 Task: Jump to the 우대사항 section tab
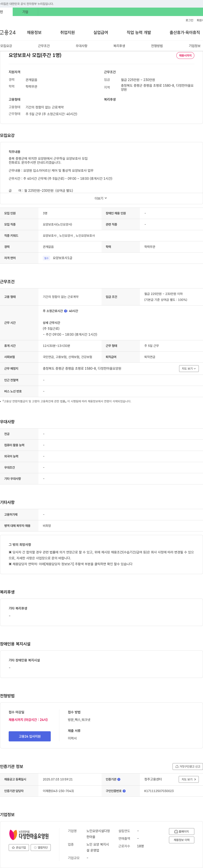[x=81, y=46]
